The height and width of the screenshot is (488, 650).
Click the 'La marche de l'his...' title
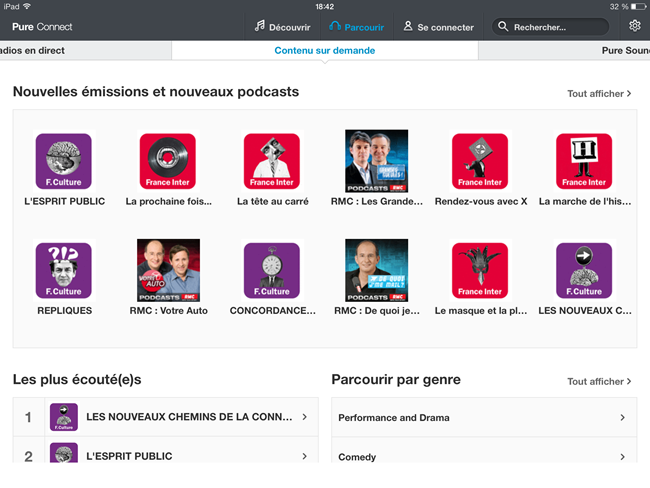coord(585,202)
